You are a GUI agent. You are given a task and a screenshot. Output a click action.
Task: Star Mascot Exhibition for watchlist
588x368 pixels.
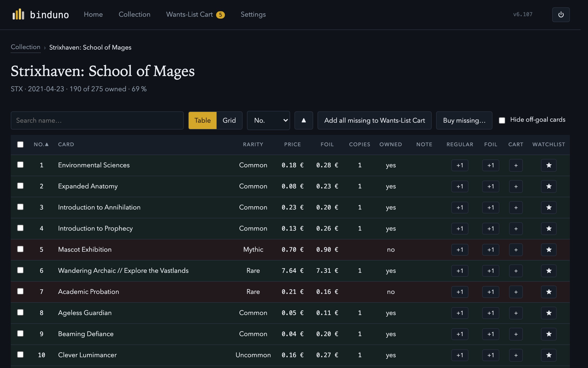[x=549, y=250]
